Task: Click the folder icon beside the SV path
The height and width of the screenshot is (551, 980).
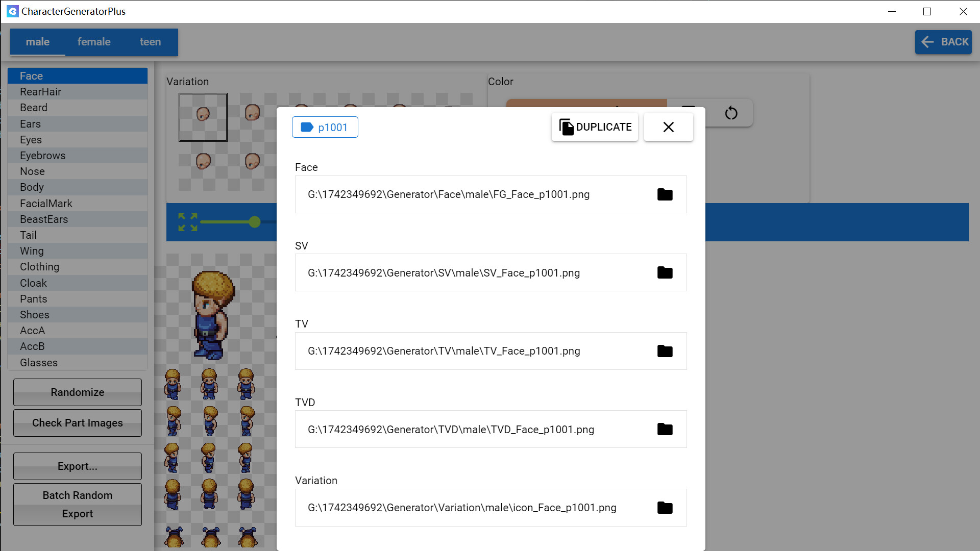Action: [x=665, y=272]
